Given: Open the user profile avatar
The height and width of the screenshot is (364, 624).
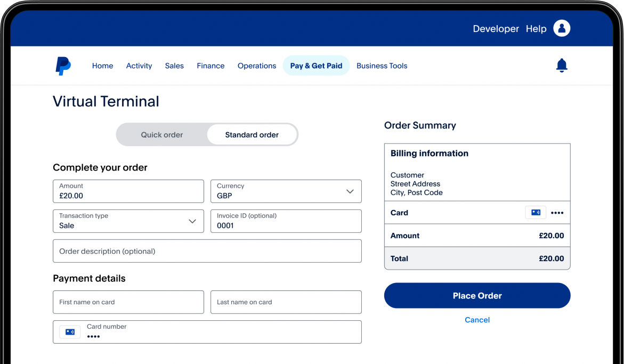Looking at the screenshot, I should tap(562, 28).
